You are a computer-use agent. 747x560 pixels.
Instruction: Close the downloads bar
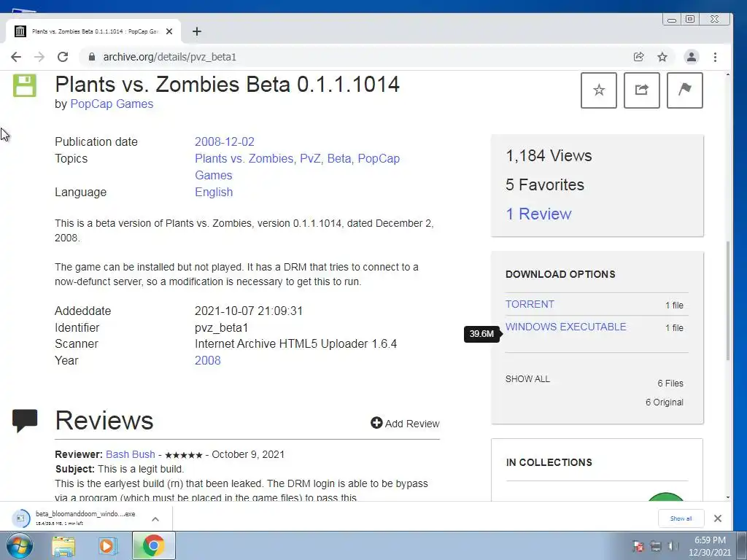click(718, 518)
